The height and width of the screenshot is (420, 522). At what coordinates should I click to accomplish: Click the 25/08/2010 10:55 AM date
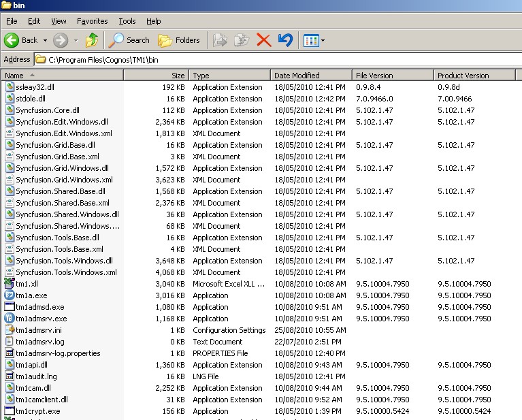[310, 330]
